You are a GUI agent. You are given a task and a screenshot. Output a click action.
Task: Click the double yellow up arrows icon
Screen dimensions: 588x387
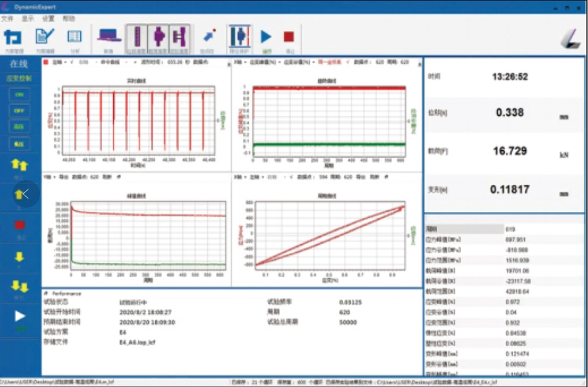pos(20,165)
